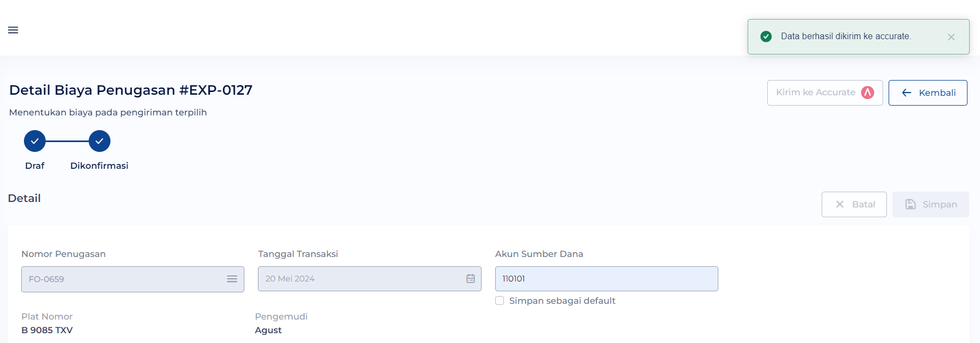Dismiss the success notification with X
This screenshot has width=980, height=343.
(x=951, y=37)
